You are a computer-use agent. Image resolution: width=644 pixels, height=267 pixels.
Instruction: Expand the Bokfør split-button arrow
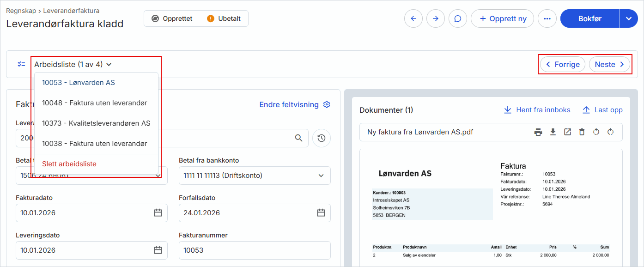pyautogui.click(x=629, y=18)
